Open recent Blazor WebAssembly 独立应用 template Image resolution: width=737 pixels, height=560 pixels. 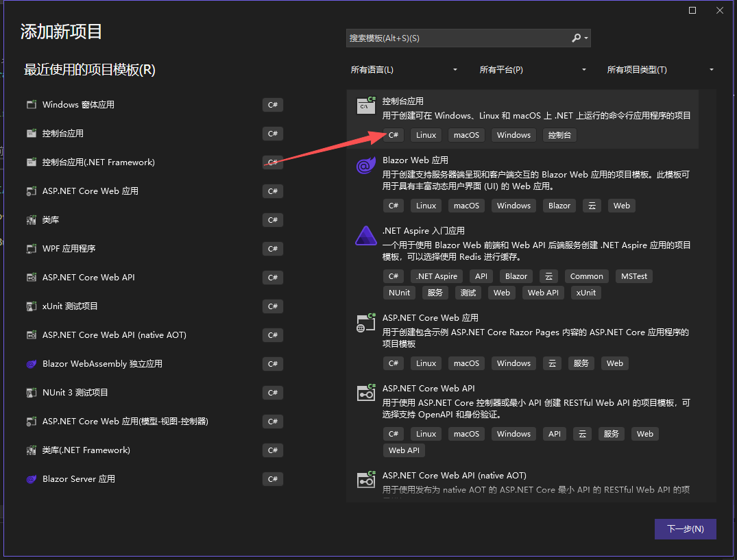(154, 364)
